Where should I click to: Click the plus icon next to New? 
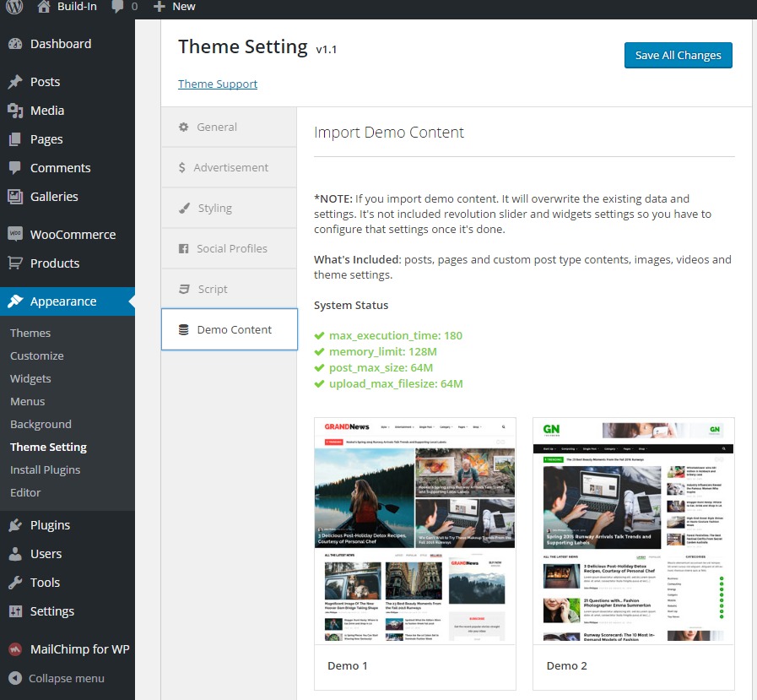coord(160,7)
